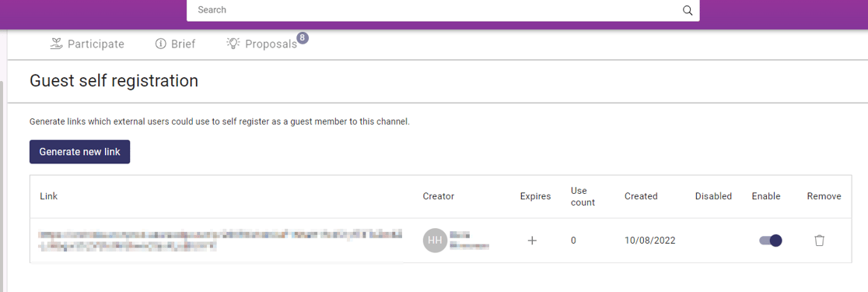Viewport: 868px width, 292px height.
Task: Click the Expires column header
Action: coord(535,196)
